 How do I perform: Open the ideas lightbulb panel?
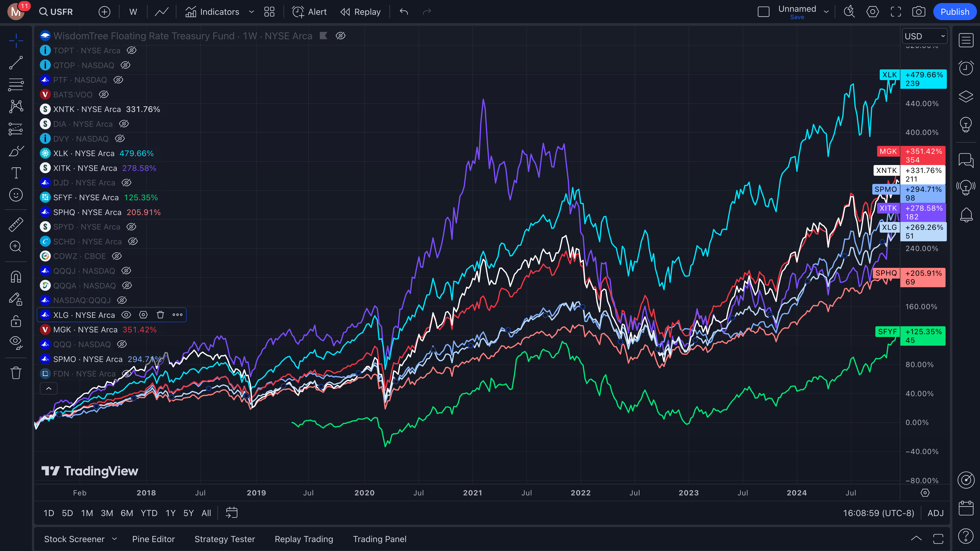coord(966,124)
